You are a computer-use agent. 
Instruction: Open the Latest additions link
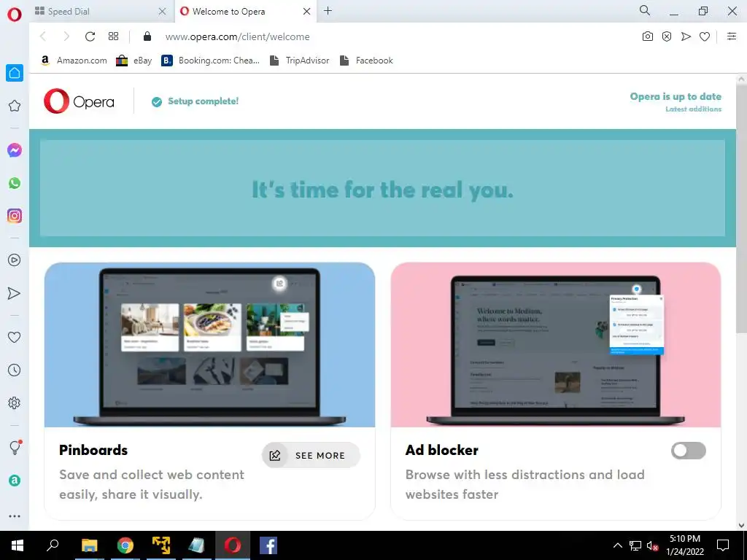pos(693,109)
